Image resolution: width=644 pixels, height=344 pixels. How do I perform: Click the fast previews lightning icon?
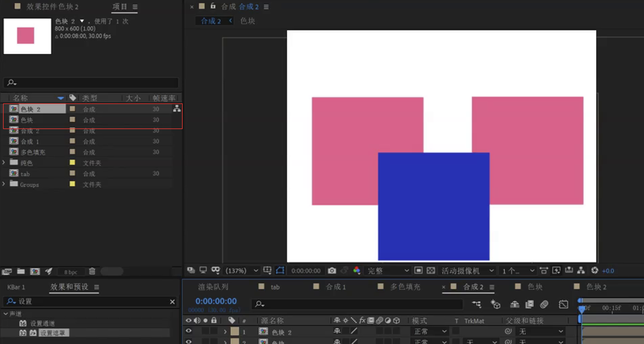coord(556,271)
